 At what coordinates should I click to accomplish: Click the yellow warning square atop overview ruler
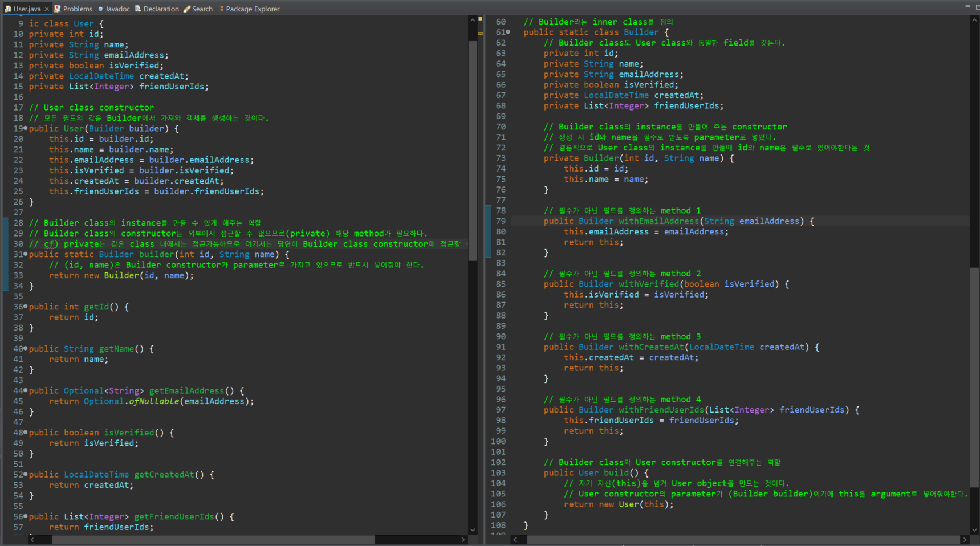480,19
